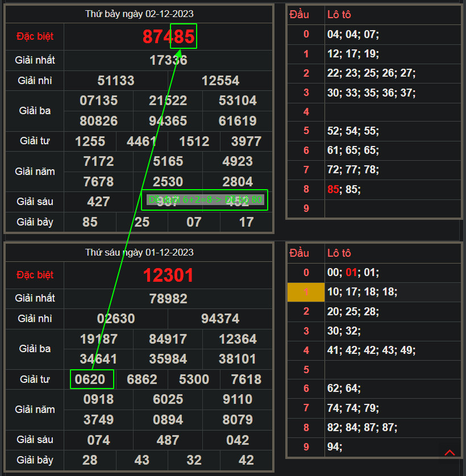Image resolution: width=466 pixels, height=476 pixels.
Task: Select the red 85 in Lô tô row 8
Action: 333,190
